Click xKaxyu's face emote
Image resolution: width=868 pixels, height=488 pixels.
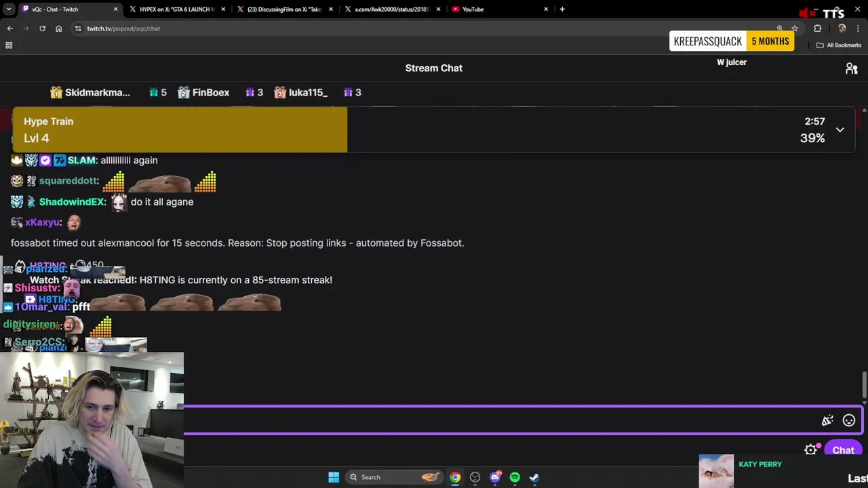pos(74,222)
